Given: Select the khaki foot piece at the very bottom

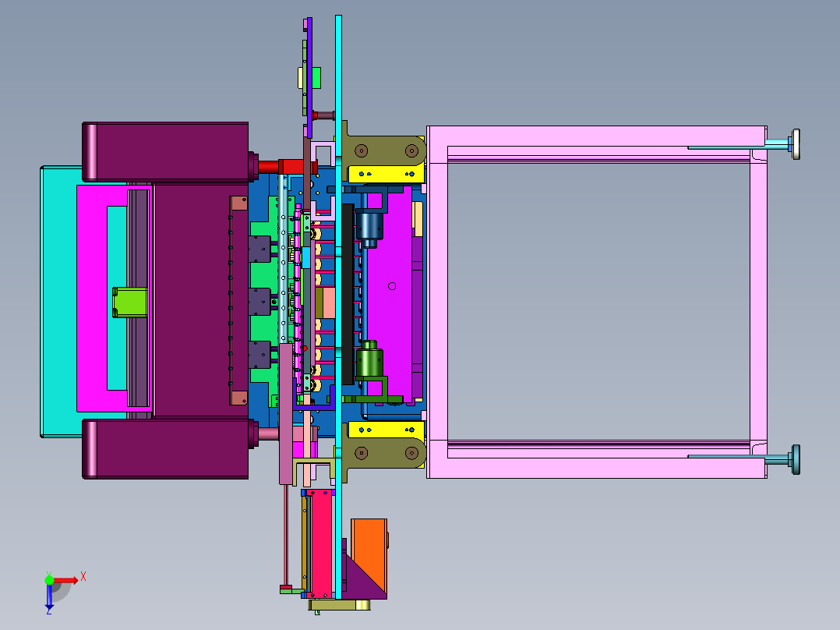Looking at the screenshot, I should [340, 605].
